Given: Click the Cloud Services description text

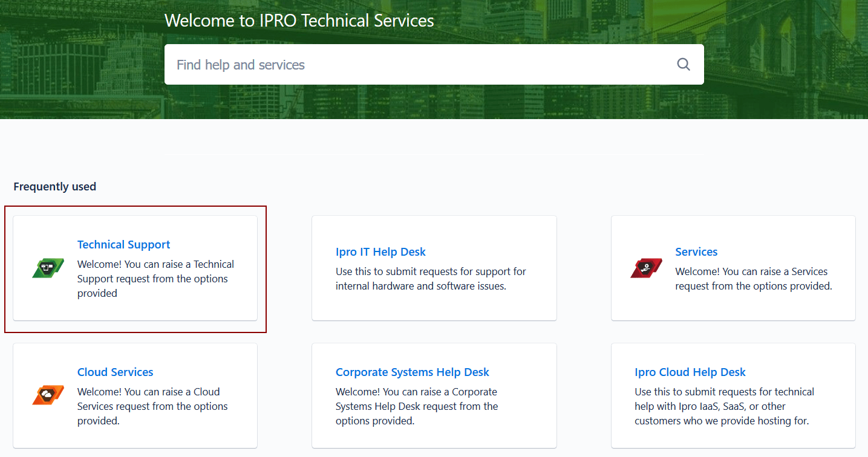Looking at the screenshot, I should (x=152, y=406).
